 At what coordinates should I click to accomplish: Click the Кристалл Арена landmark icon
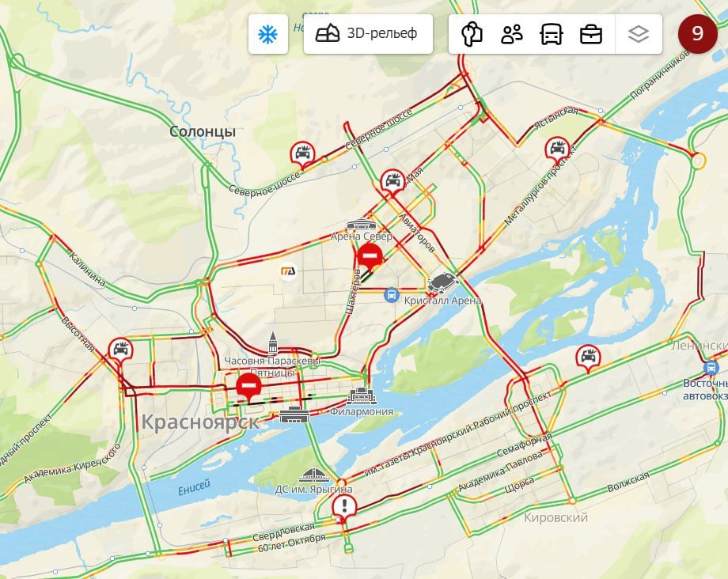pos(442,283)
